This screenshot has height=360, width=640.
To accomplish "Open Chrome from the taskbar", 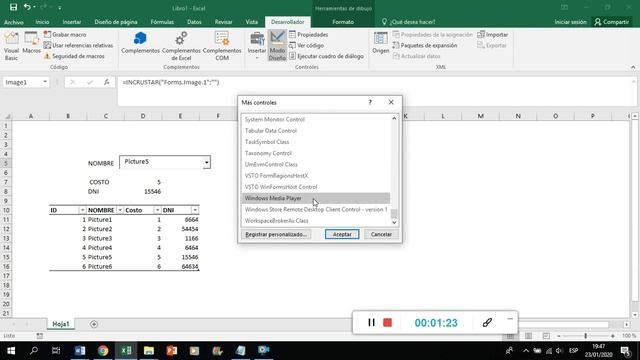I will click(x=103, y=351).
